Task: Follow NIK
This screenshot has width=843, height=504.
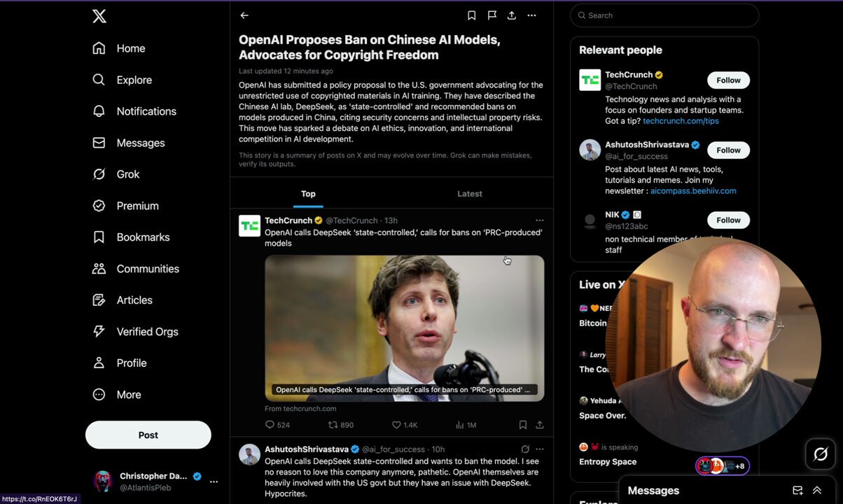Action: click(x=728, y=220)
